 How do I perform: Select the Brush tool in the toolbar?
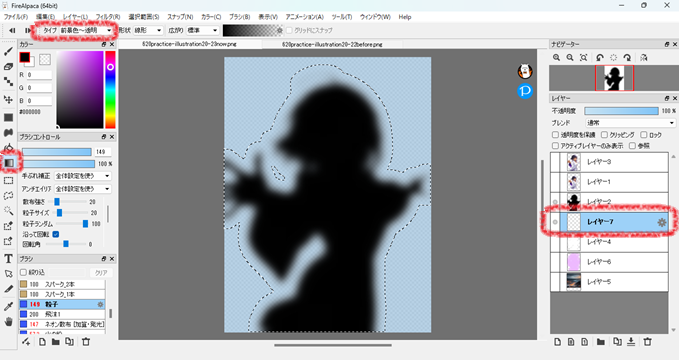click(8, 52)
